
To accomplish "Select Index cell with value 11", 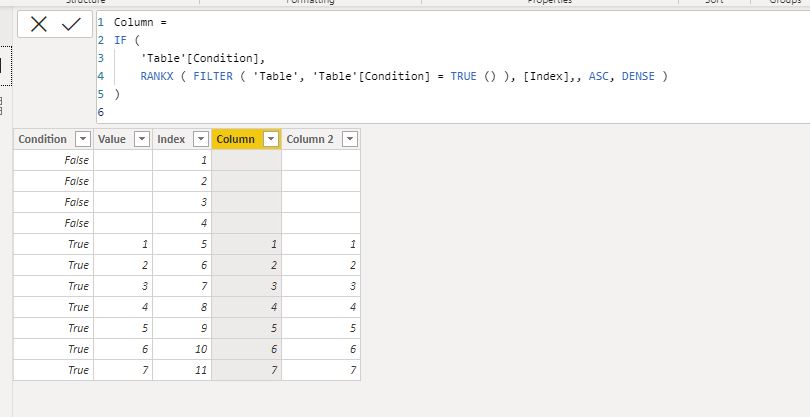I will tap(182, 370).
